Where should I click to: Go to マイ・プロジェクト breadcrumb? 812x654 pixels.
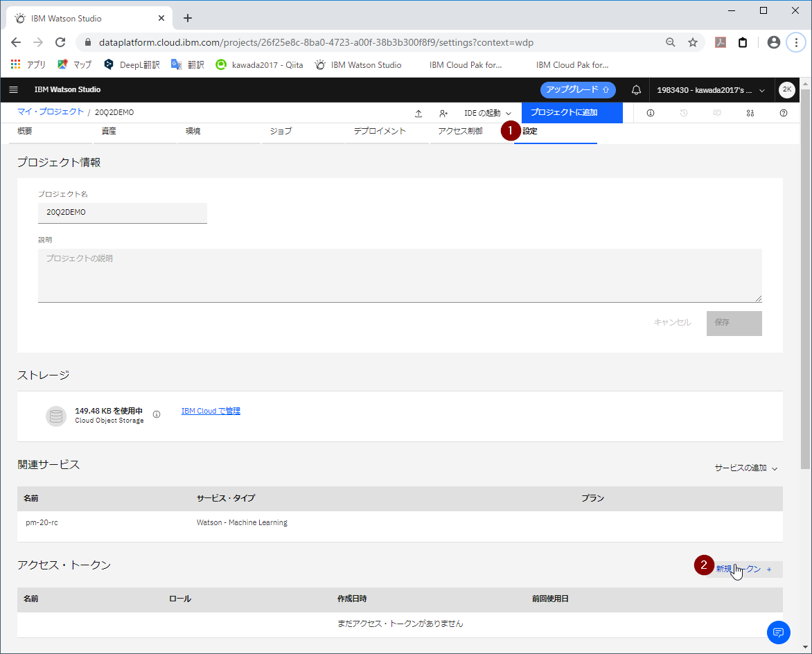(51, 112)
